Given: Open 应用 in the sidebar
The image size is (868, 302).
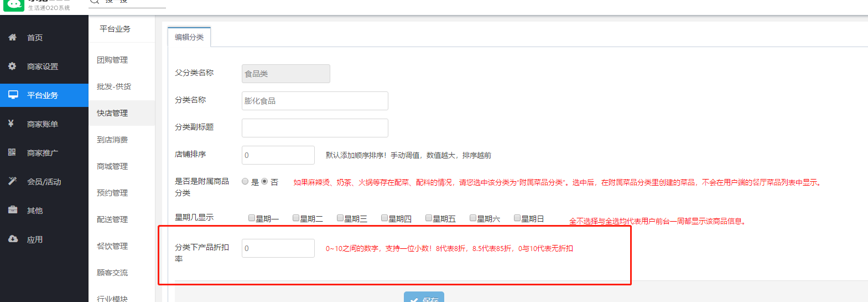Looking at the screenshot, I should point(44,239).
